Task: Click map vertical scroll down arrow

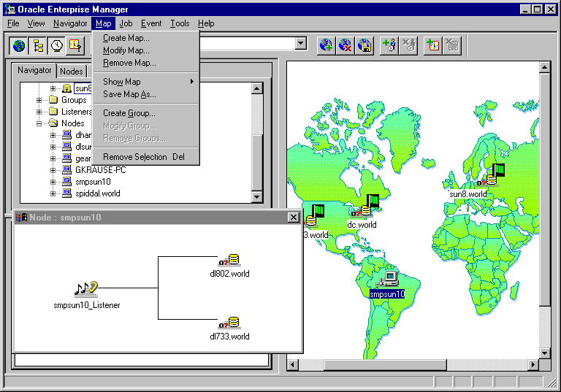Action: pyautogui.click(x=545, y=353)
